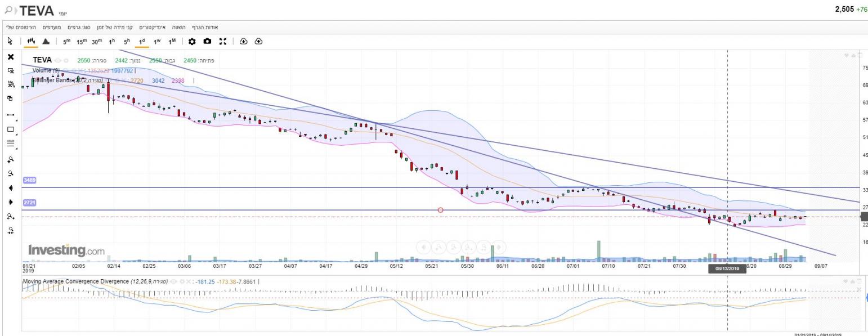The image size is (868, 336).
Task: Click the scroll-left arrow in left sidebar
Action: pos(10,187)
